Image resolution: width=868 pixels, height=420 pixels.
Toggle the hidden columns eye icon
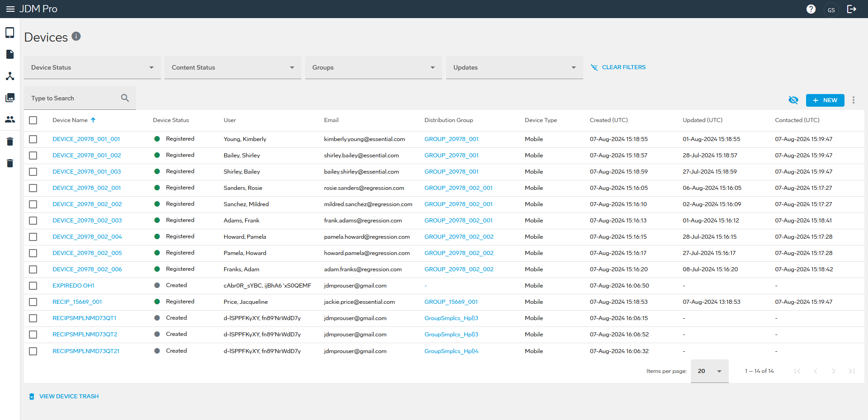click(793, 100)
